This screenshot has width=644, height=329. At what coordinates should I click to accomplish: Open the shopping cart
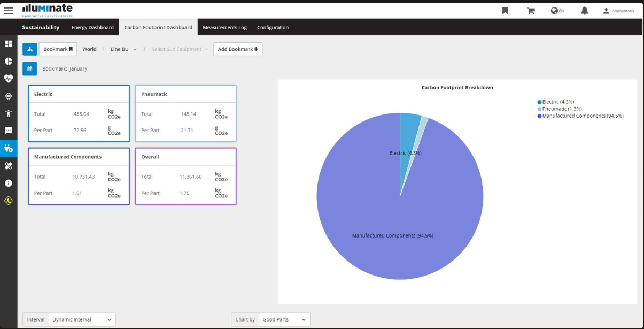(x=531, y=11)
